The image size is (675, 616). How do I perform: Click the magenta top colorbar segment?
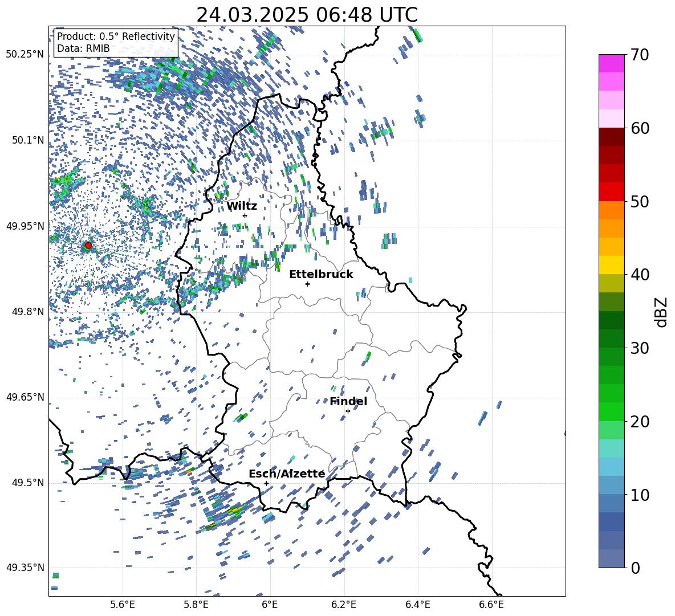(611, 63)
